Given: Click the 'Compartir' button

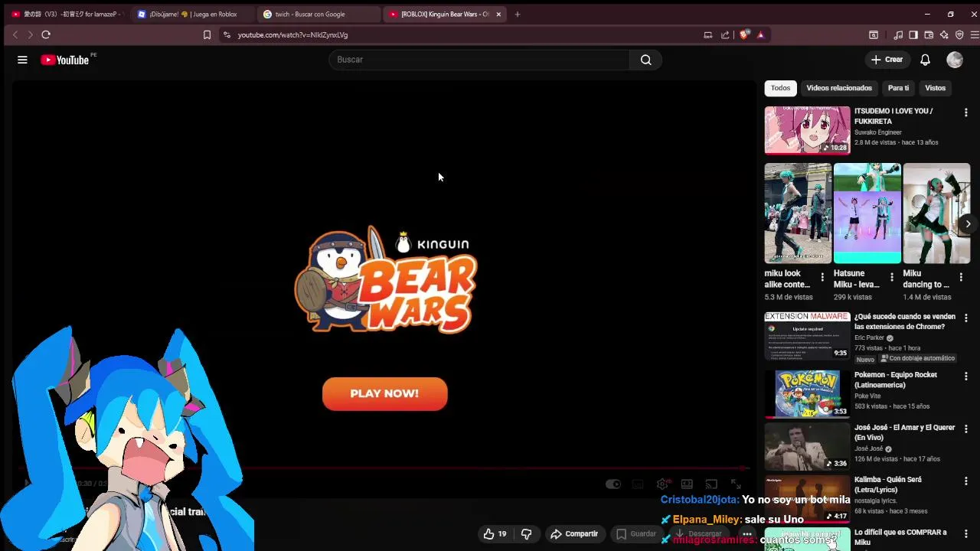Looking at the screenshot, I should pos(574,533).
